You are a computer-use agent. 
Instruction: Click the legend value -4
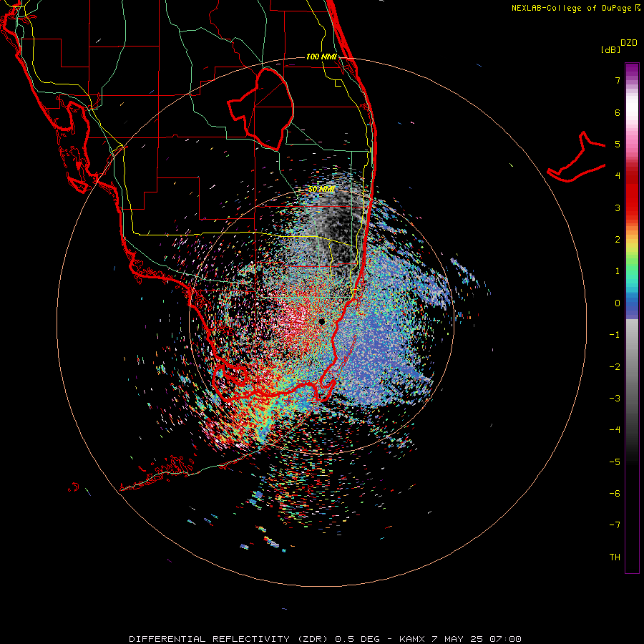click(x=615, y=430)
